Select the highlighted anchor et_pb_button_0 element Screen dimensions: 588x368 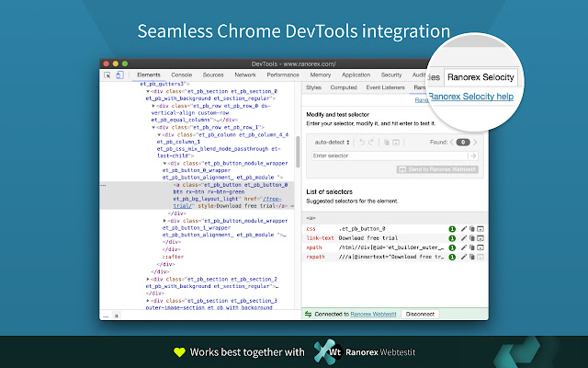point(197,196)
